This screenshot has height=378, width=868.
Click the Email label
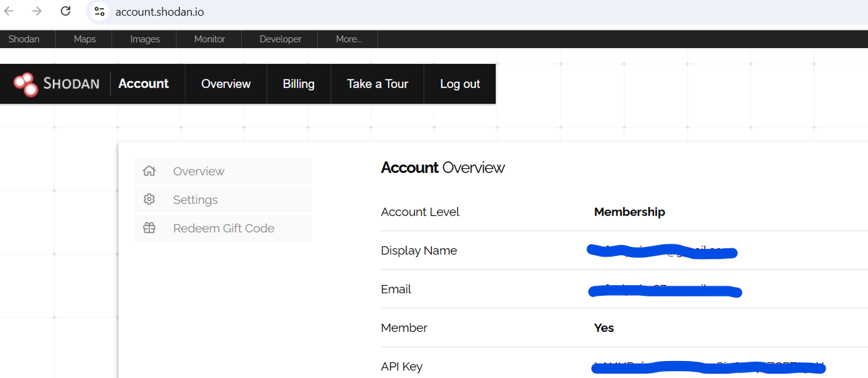(x=396, y=289)
